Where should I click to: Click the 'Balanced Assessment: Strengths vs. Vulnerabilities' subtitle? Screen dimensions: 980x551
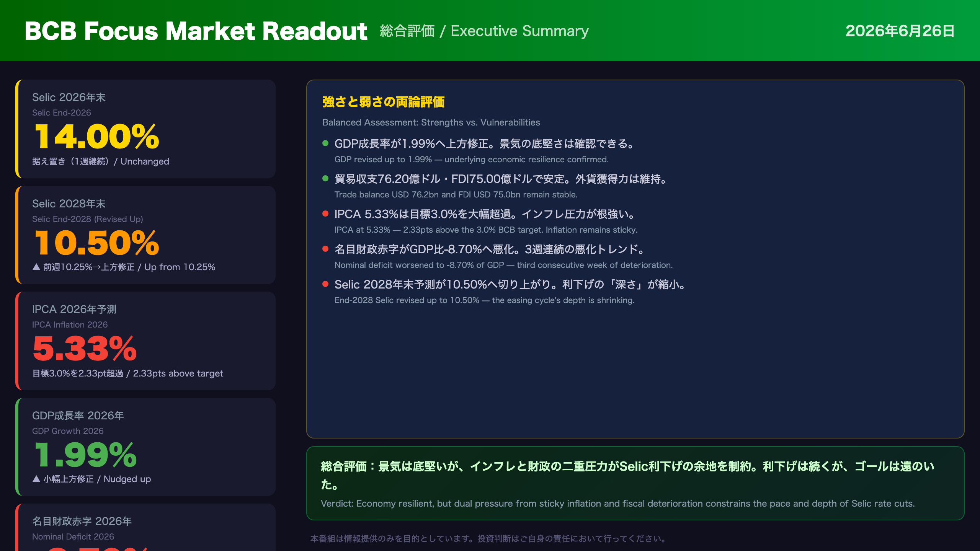coord(431,122)
